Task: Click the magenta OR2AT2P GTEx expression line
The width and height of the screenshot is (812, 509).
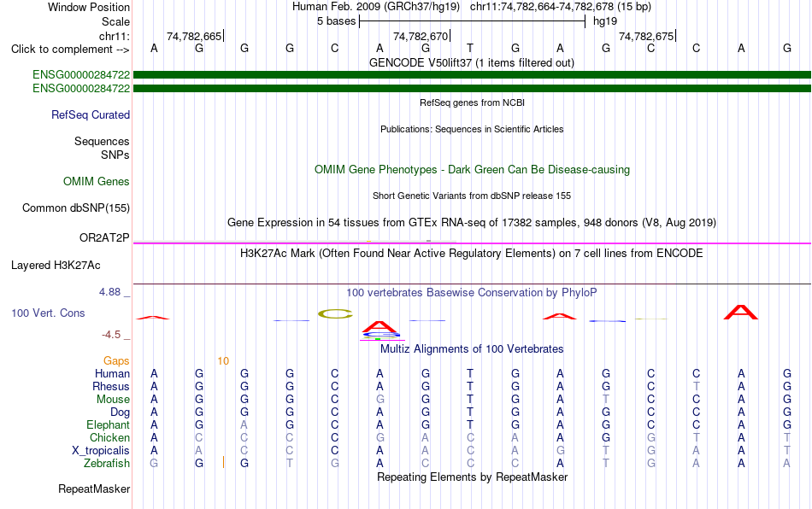Action: coord(472,243)
